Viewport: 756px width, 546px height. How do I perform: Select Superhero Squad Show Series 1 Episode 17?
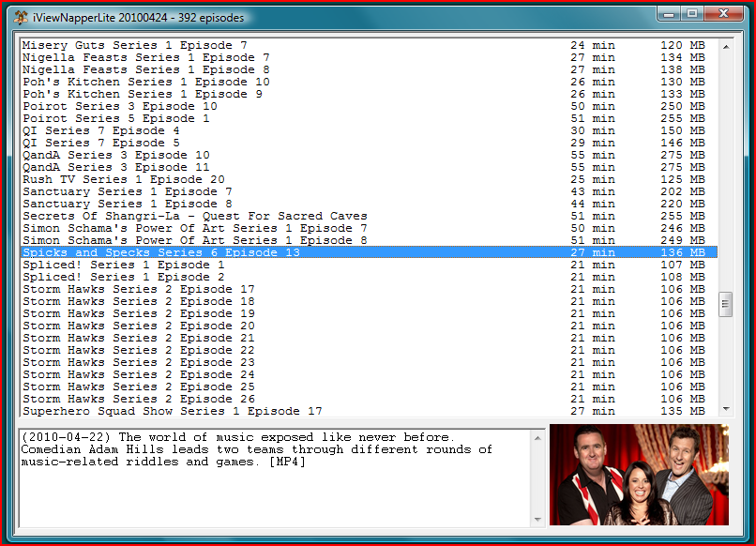coord(370,412)
